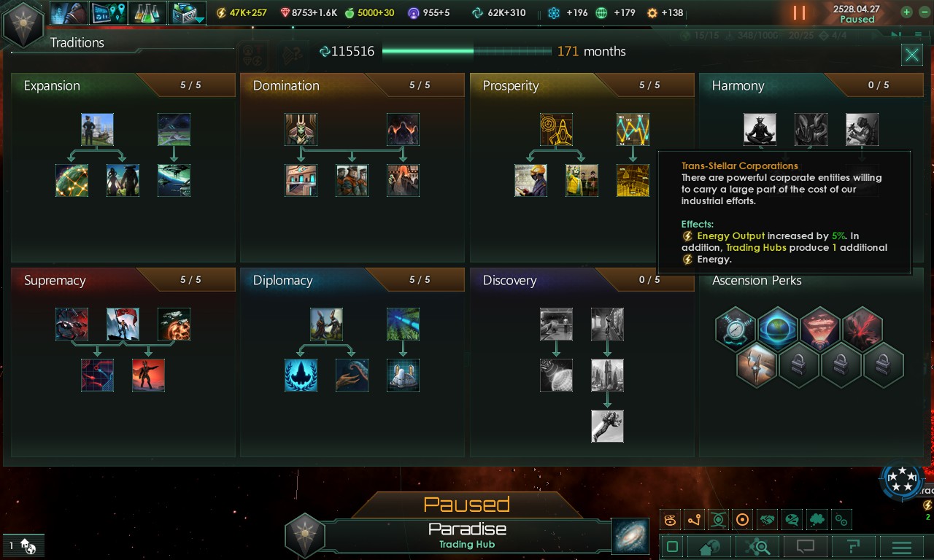This screenshot has height=560, width=934.
Task: Click the empire flag emblem icon
Action: click(x=23, y=25)
